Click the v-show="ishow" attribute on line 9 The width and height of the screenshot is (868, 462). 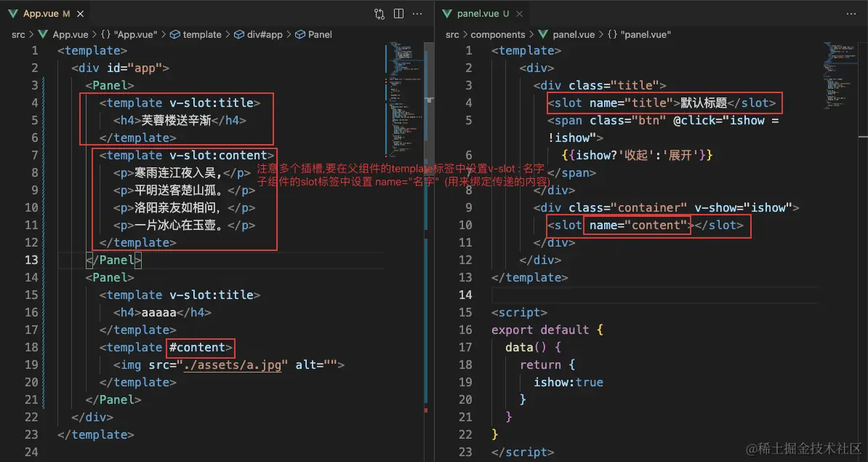[x=743, y=208]
